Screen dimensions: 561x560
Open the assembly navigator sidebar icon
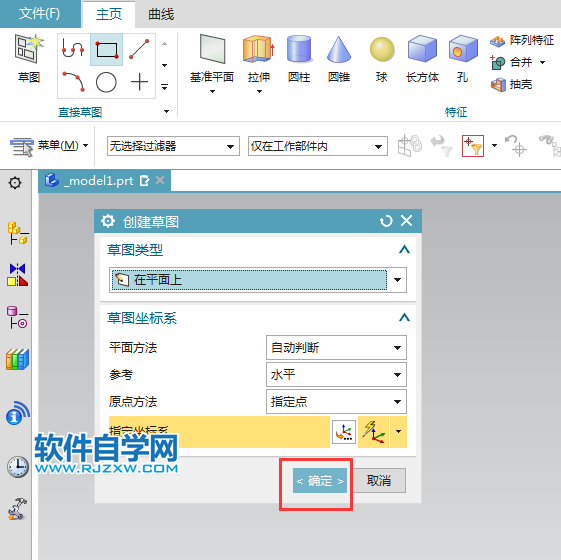pos(18,233)
